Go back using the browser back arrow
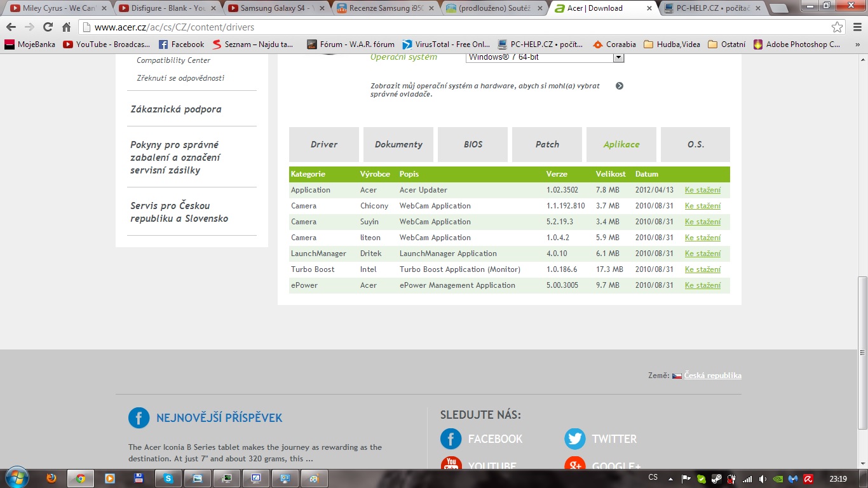 pos(11,27)
